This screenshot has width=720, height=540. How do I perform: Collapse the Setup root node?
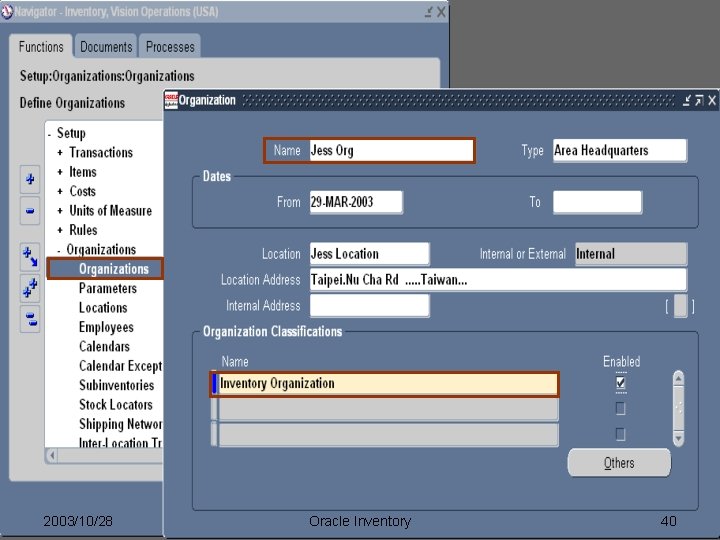click(49, 134)
